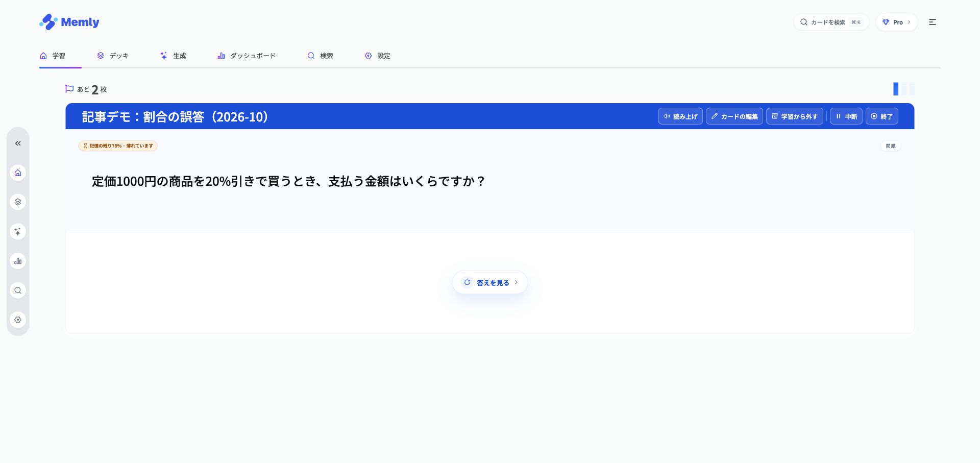Screen dimensions: 980x463
Task: Select the 学習 tab
Action: [x=53, y=56]
